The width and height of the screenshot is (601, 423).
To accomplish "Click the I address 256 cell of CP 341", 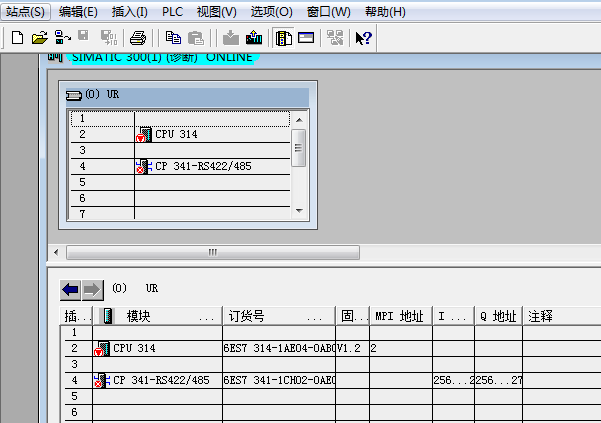I will (453, 380).
